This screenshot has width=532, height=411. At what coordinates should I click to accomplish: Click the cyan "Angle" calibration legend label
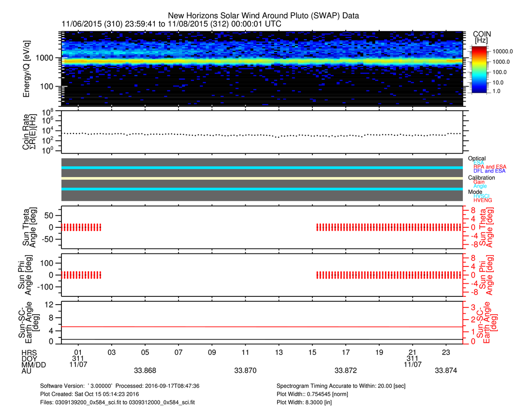(480, 186)
